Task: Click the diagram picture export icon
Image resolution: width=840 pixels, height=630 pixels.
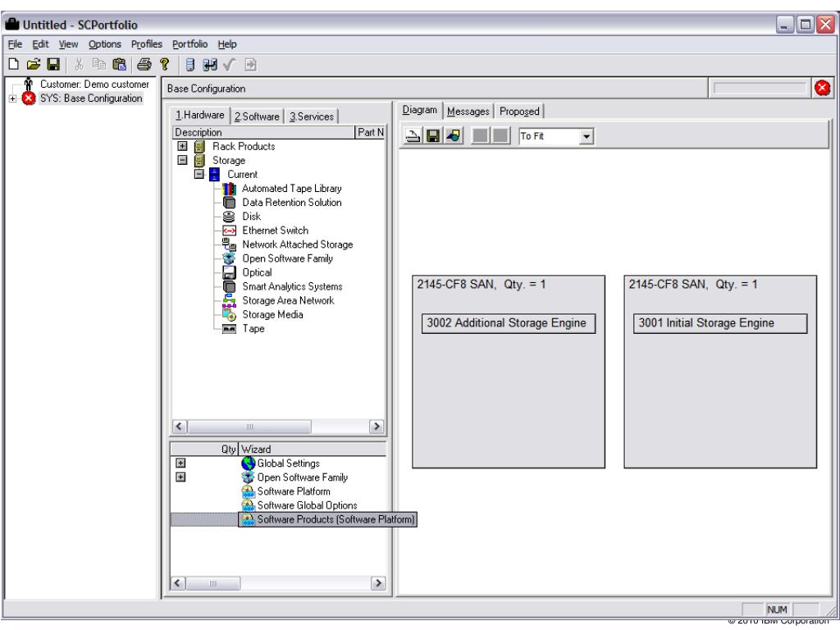Action: (453, 135)
